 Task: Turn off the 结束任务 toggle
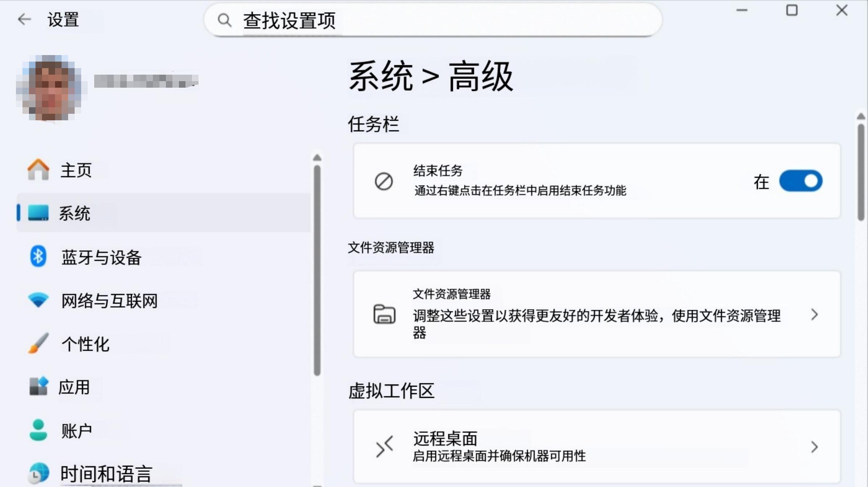(801, 181)
